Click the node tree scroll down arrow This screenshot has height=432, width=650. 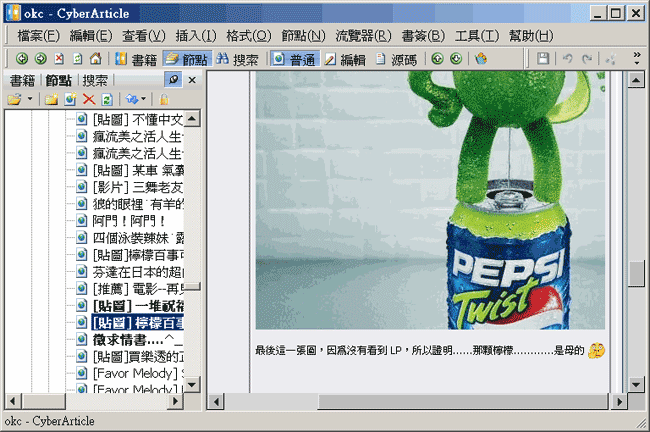coord(192,384)
